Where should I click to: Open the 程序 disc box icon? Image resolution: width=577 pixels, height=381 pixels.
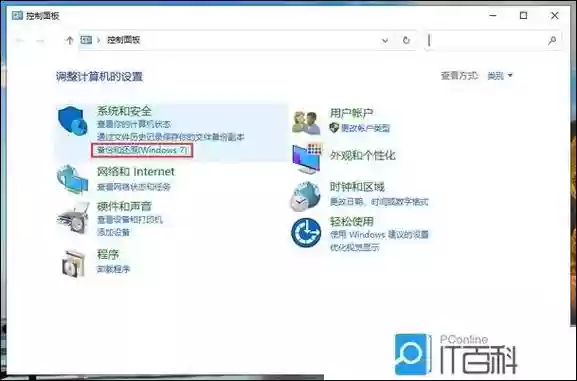(x=73, y=263)
